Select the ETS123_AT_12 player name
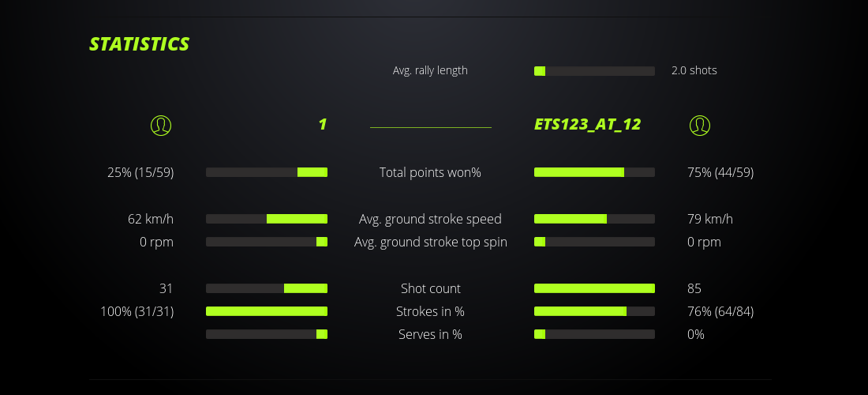Viewport: 868px width, 395px height. 587,124
